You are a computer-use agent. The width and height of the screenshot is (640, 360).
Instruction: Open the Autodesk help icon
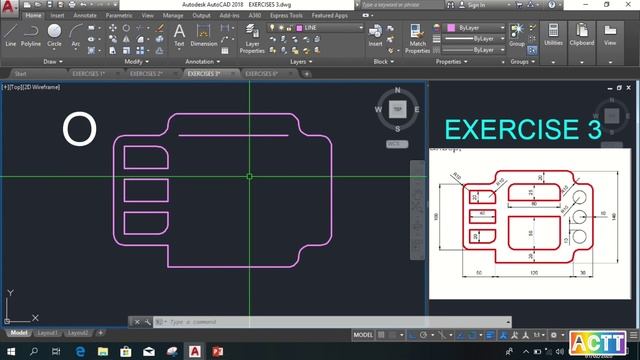click(x=551, y=5)
